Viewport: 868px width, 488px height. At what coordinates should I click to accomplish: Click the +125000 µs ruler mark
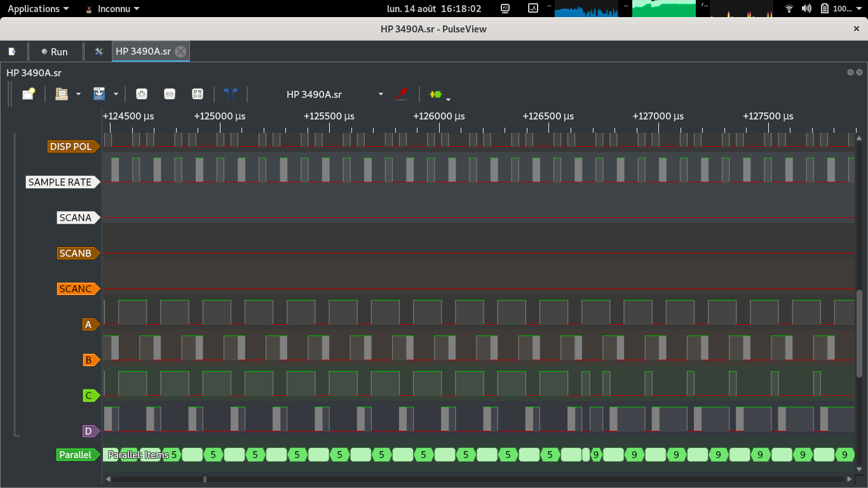pos(220,116)
